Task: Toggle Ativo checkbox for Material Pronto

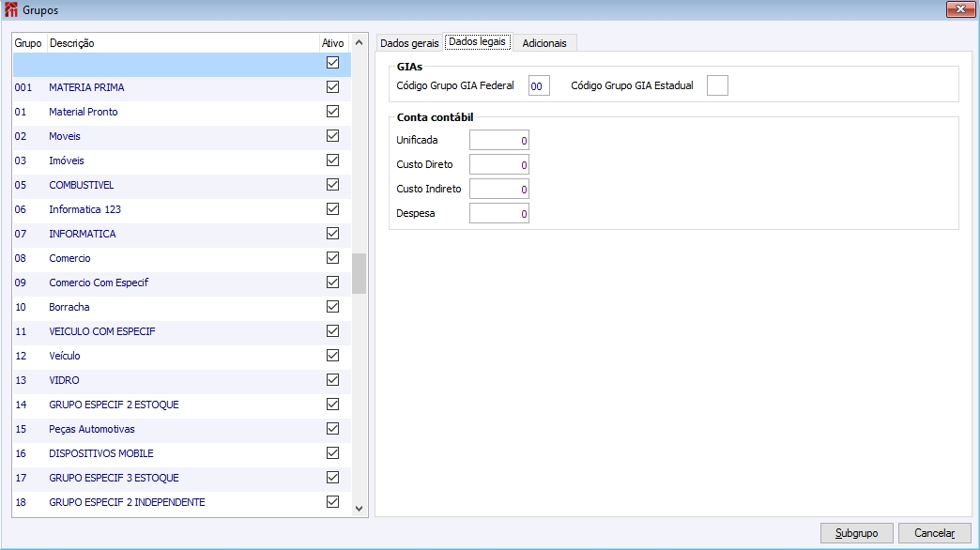Action: click(x=332, y=112)
